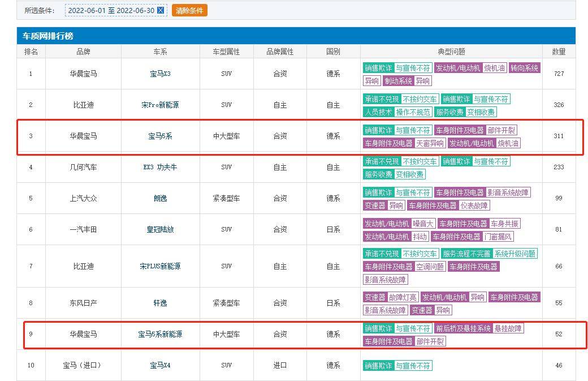
Task: Click the 销售欺诈 tag in 宝马X4 row
Action: tap(378, 366)
